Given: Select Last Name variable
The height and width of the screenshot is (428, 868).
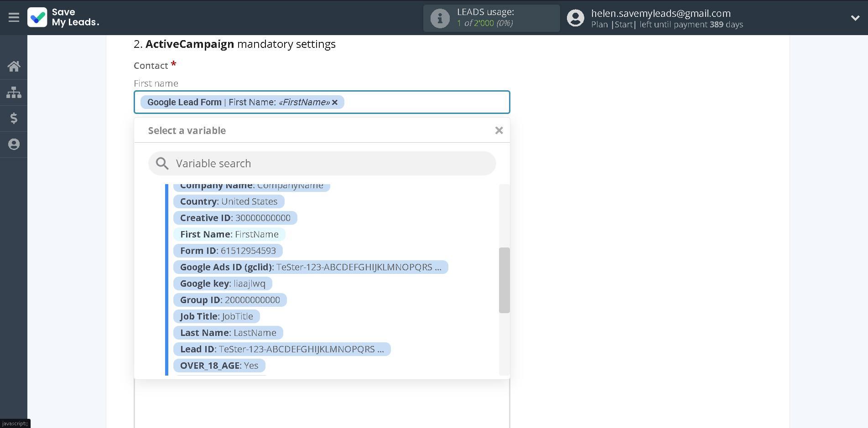Looking at the screenshot, I should (x=228, y=333).
